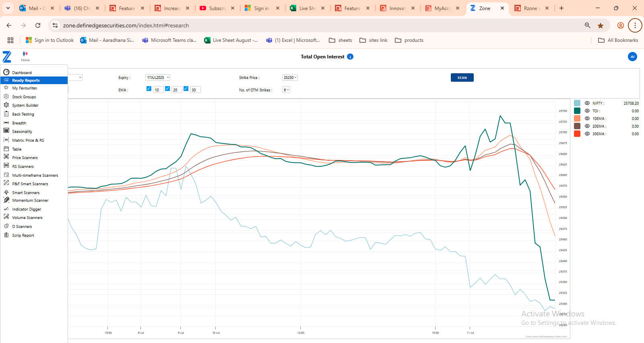Viewport: 644px width, 343px height.
Task: Open the All Bookmarks folder
Action: (x=618, y=40)
